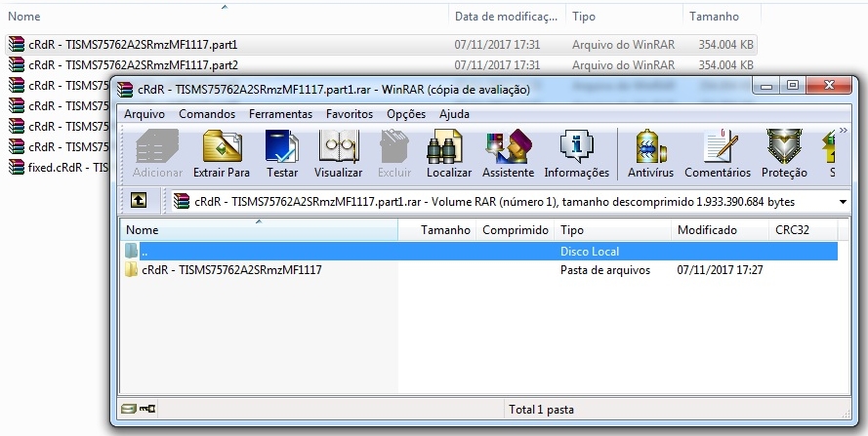Open the Opções menu

pos(406,114)
